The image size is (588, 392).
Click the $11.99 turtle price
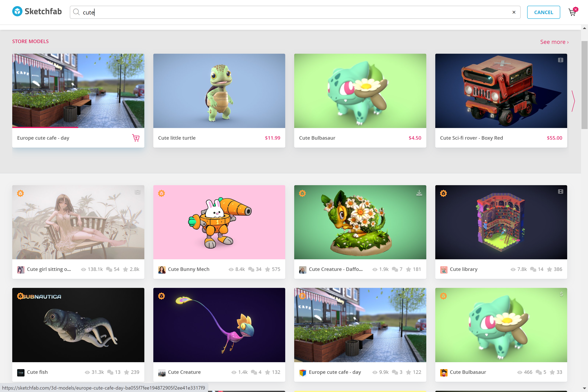pos(273,138)
